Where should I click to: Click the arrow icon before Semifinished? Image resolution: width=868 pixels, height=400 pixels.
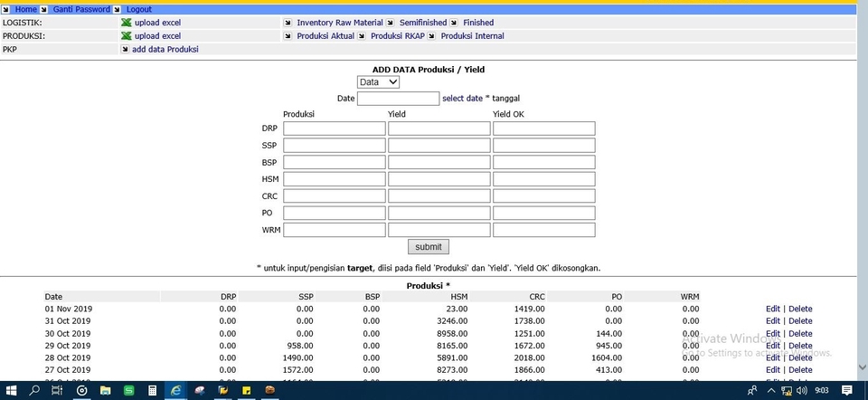click(x=390, y=23)
